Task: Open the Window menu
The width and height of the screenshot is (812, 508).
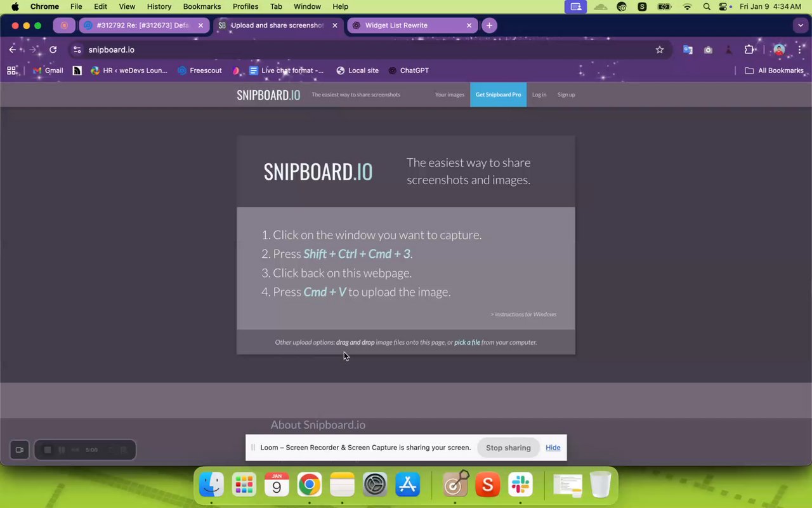Action: pos(307,6)
